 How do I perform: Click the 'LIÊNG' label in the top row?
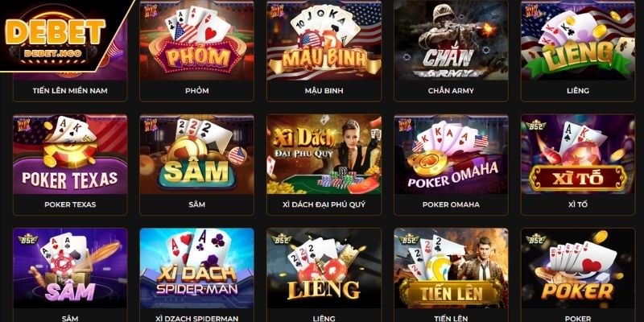(578, 91)
